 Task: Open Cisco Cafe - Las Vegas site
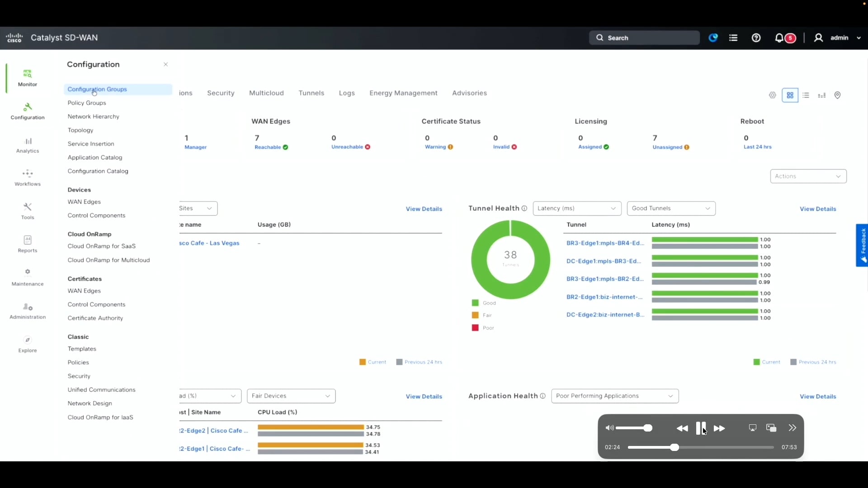(x=209, y=243)
